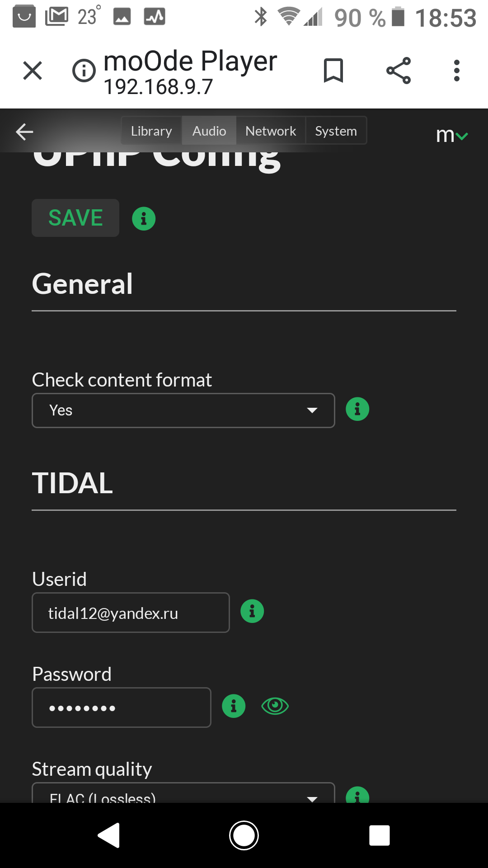Toggle password visibility with the eye icon

tap(275, 706)
